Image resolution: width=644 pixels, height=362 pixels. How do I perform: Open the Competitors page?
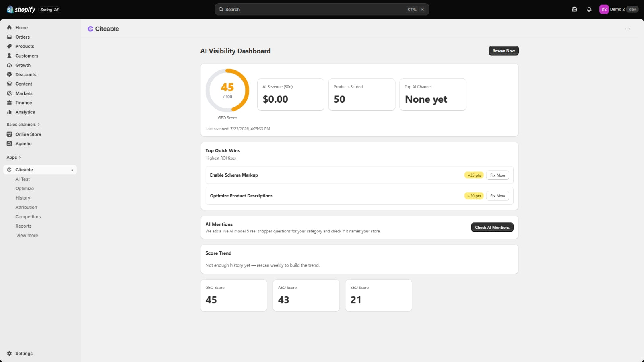point(28,217)
